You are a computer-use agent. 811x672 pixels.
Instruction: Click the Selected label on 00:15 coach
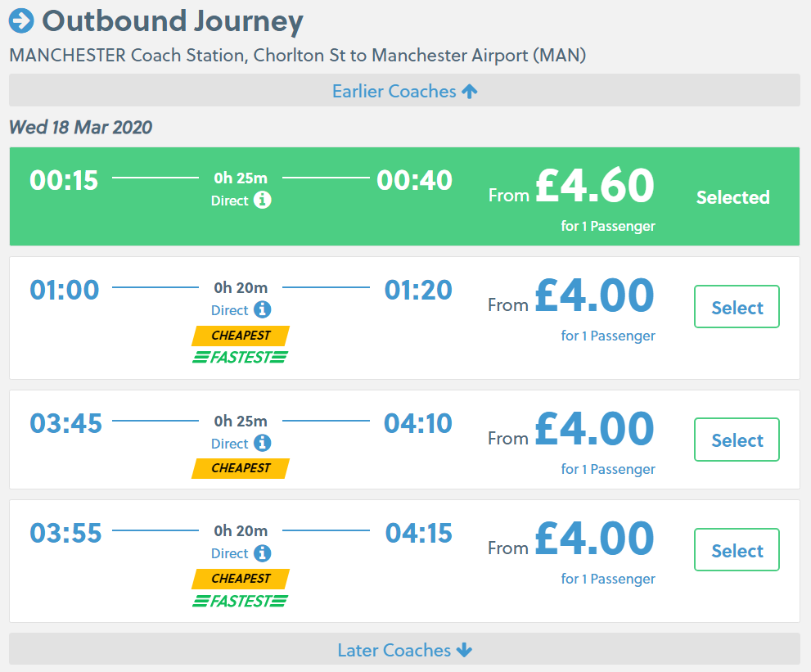click(732, 197)
